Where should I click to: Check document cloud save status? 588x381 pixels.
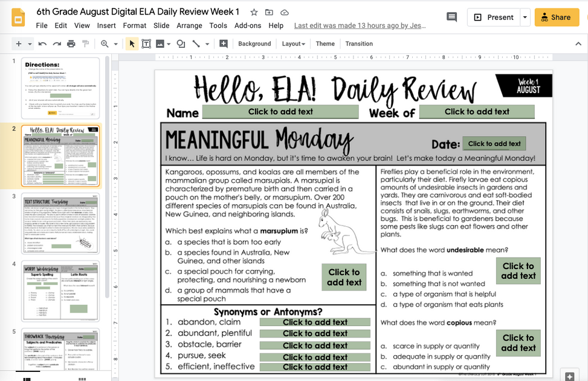pyautogui.click(x=284, y=11)
